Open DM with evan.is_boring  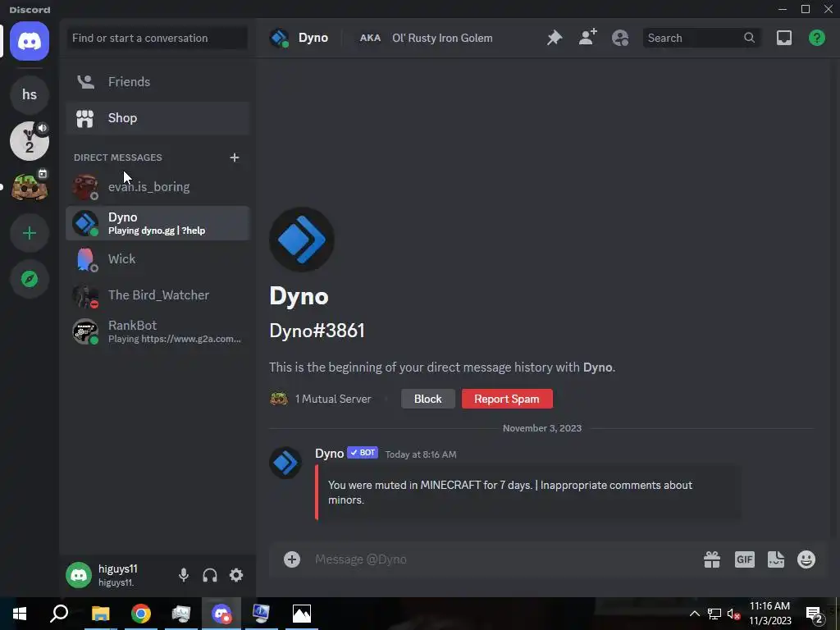pos(158,187)
